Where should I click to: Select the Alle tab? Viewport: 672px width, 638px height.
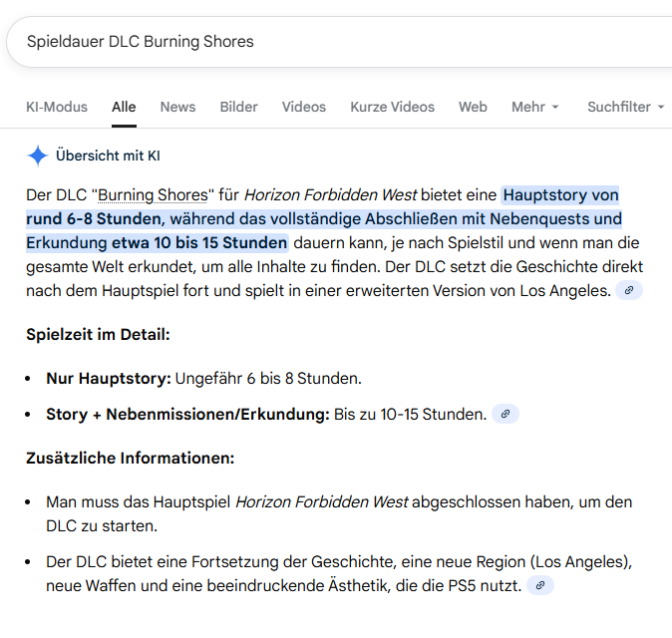[x=124, y=107]
